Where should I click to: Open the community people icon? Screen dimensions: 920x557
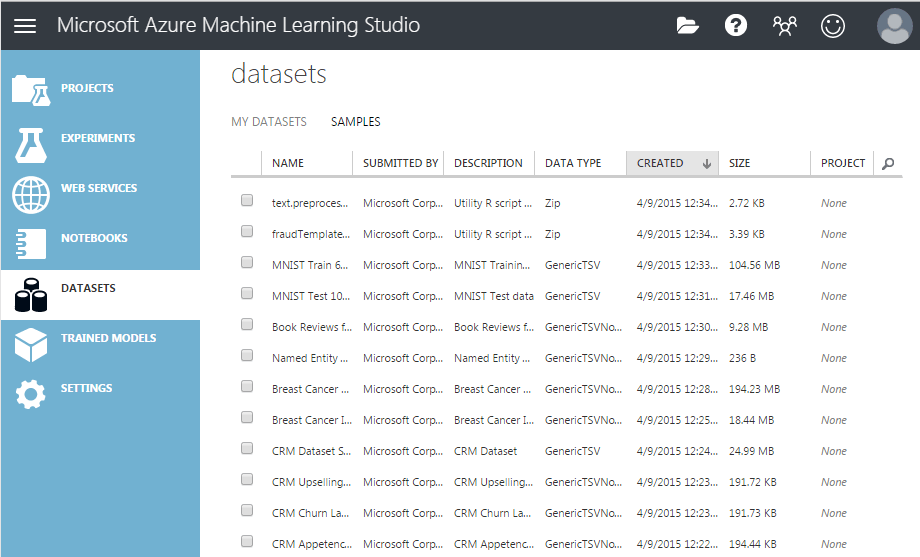click(x=784, y=26)
